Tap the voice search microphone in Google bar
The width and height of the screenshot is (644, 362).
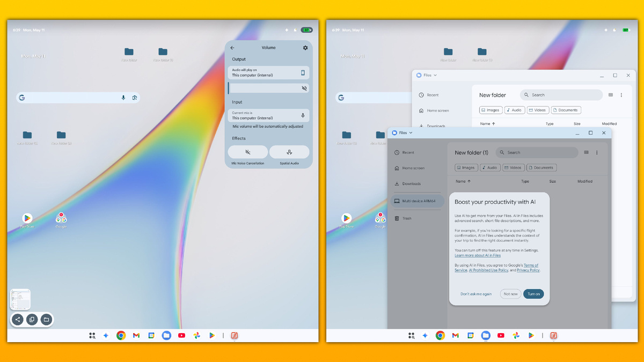(x=123, y=98)
